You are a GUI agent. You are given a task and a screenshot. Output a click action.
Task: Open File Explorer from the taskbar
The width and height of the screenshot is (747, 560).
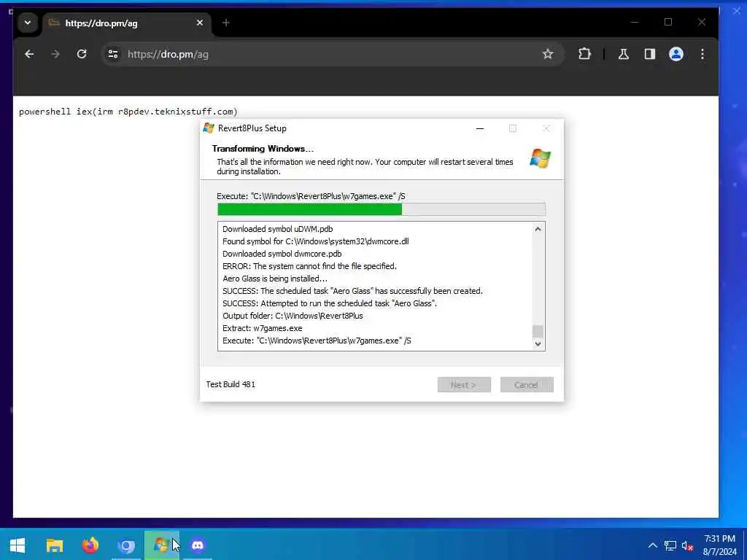coord(54,545)
